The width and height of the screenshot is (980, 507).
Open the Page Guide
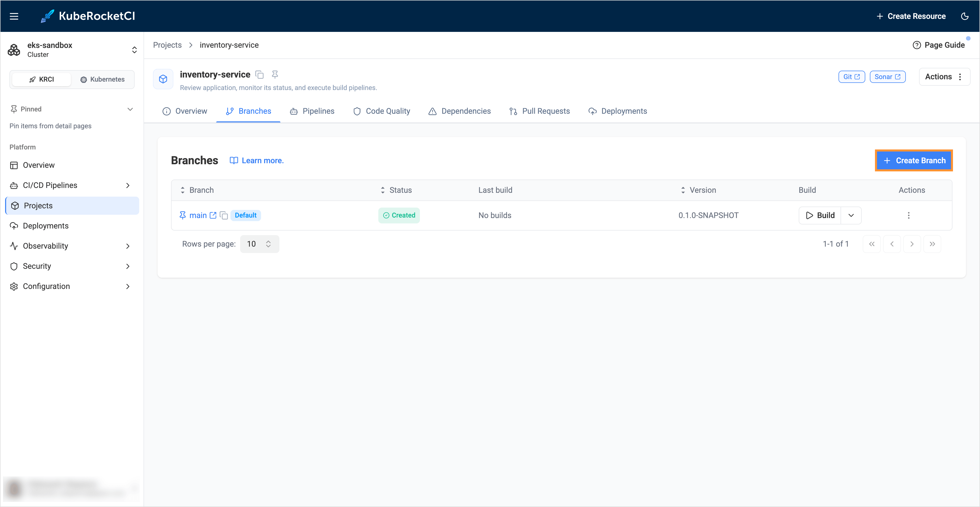tap(938, 45)
